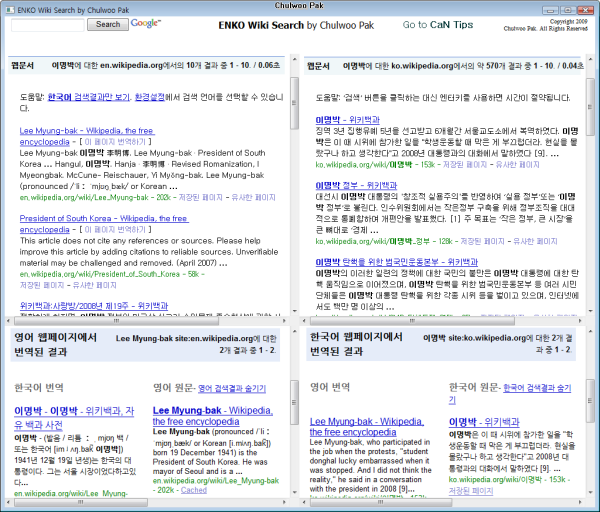The image size is (600, 512).
Task: Click '유사한 페이지' under en.wikipedia.org/wiki/Lee_Myung-bak
Action: coord(253,197)
